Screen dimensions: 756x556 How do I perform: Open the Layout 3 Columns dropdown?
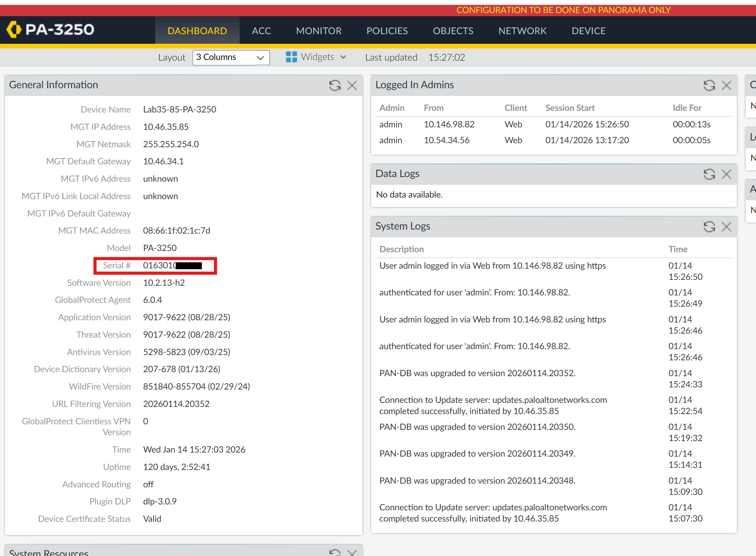(x=231, y=57)
